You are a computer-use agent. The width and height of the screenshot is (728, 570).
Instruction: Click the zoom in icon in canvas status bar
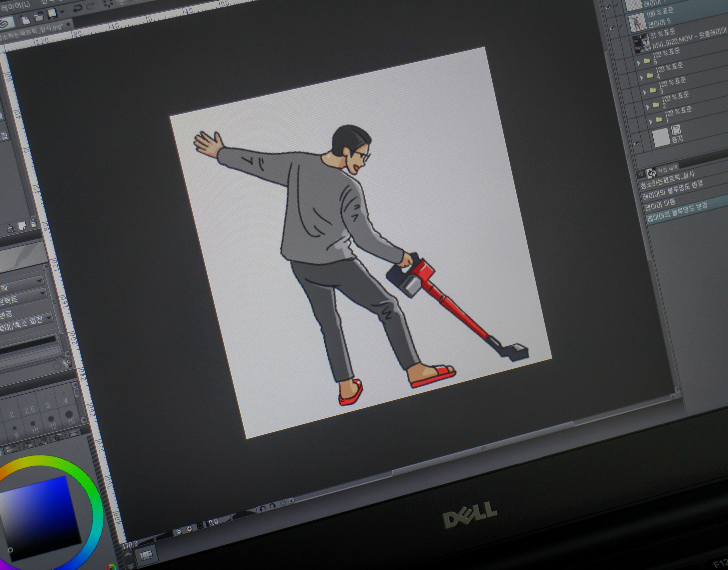(190, 528)
